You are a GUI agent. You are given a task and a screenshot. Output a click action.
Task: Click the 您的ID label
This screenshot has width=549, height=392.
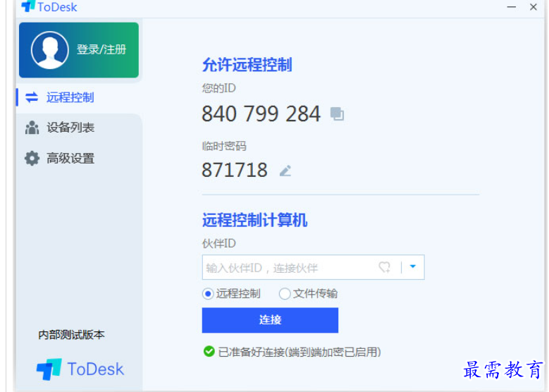click(219, 88)
